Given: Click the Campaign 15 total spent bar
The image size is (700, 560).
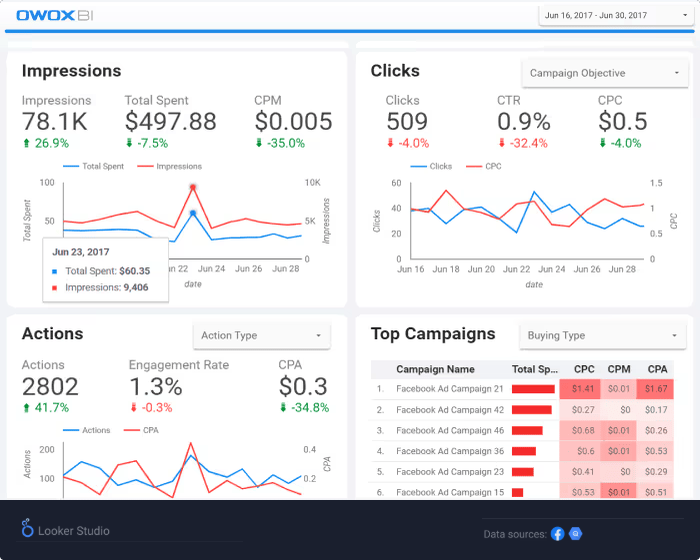Looking at the screenshot, I should coord(517,493).
